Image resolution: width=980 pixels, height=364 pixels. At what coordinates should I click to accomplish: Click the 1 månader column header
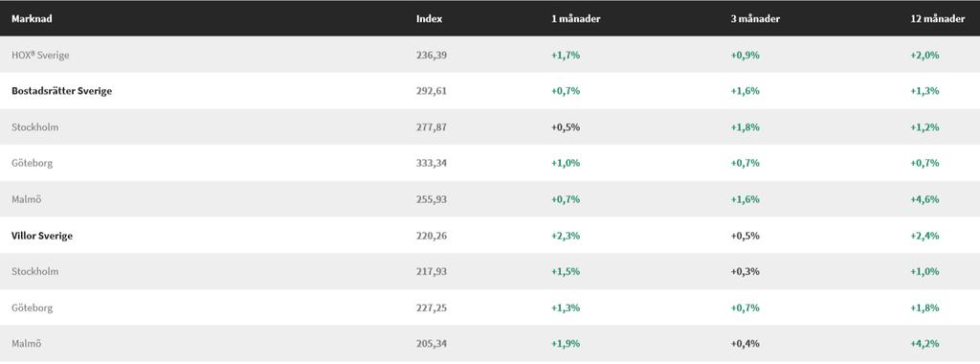tap(575, 19)
